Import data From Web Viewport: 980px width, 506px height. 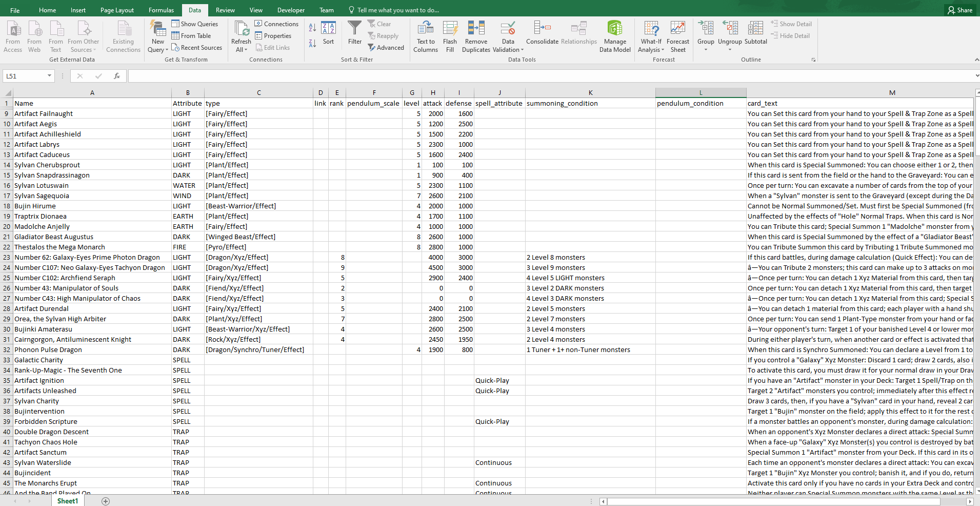tap(34, 36)
